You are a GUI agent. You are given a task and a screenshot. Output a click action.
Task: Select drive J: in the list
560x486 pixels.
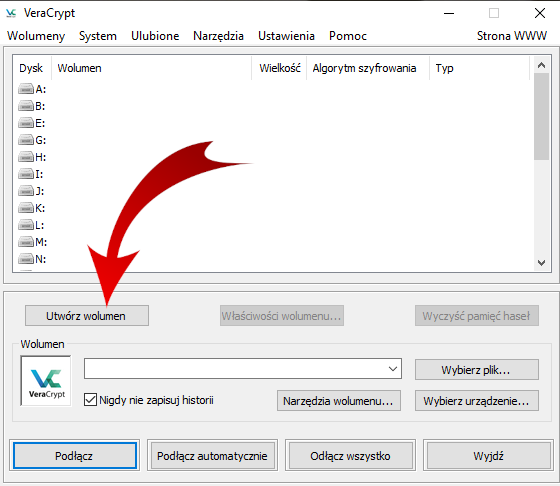tap(31, 191)
